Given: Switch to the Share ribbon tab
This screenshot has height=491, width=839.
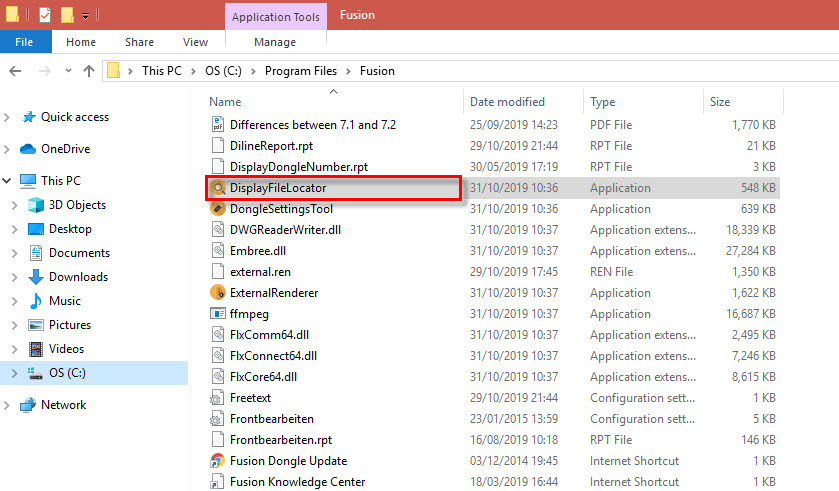Looking at the screenshot, I should [139, 42].
